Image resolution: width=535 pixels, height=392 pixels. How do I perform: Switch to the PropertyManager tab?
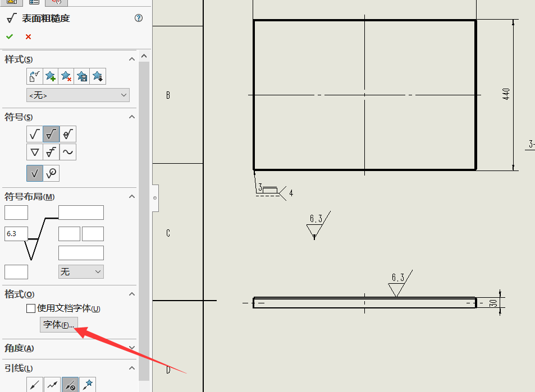(34, 2)
